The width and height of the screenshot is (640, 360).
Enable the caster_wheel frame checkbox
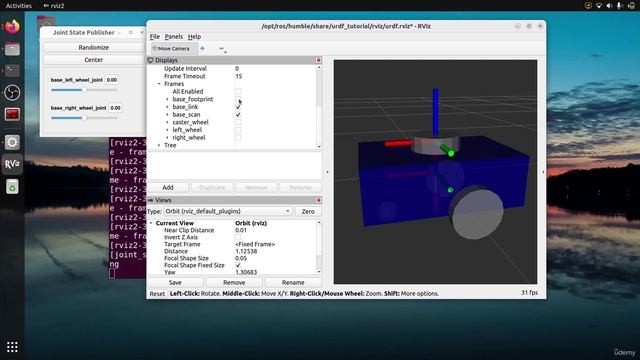tap(238, 122)
